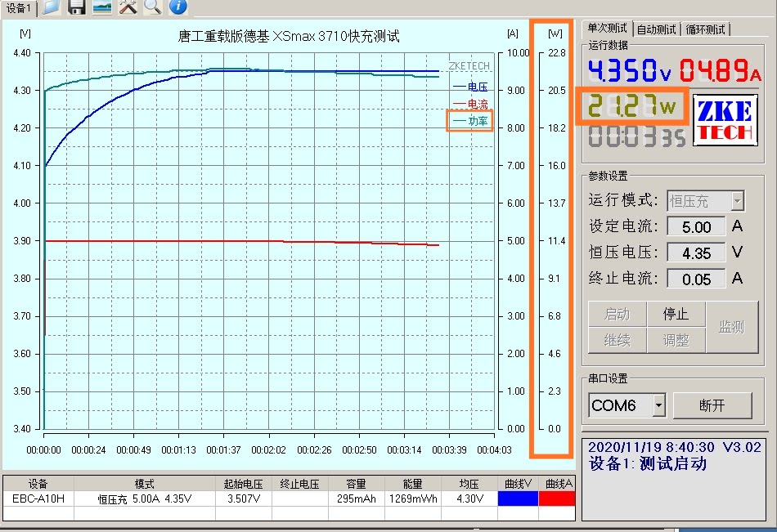Image resolution: width=777 pixels, height=532 pixels.
Task: Click the 监测 monitor button
Action: [732, 328]
